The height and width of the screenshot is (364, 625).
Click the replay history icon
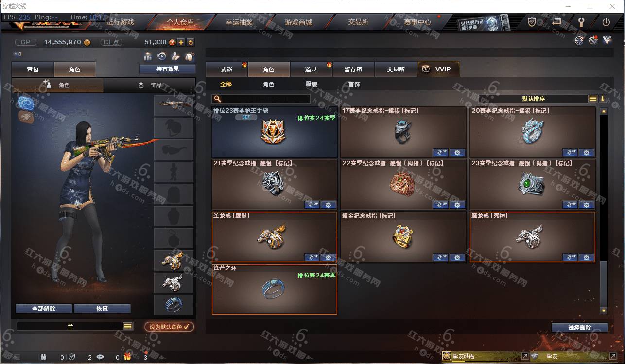[x=162, y=57]
